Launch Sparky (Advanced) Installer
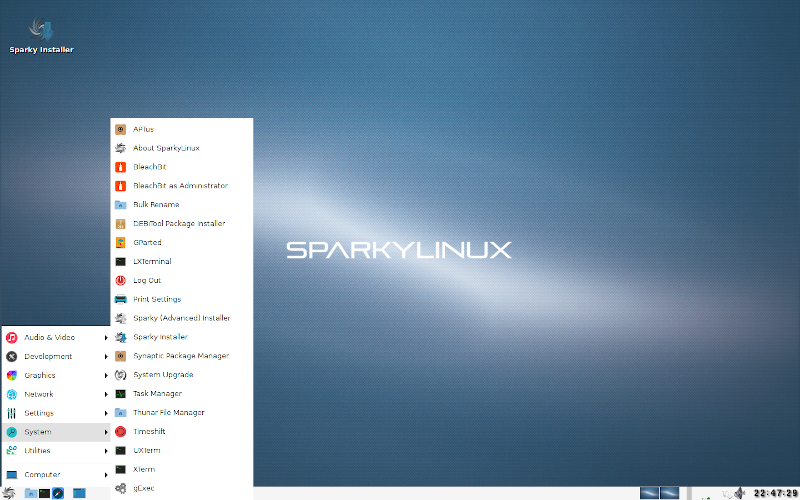The height and width of the screenshot is (500, 800). tap(182, 318)
